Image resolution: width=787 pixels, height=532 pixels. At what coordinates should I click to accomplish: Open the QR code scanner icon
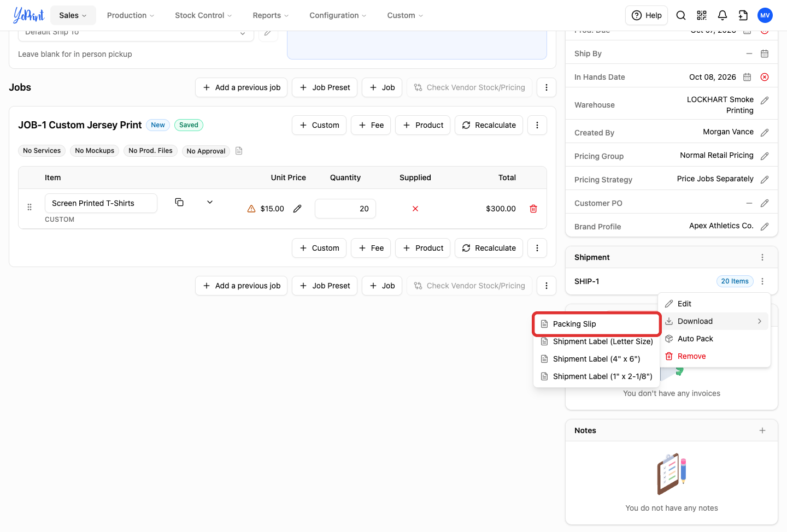(702, 15)
